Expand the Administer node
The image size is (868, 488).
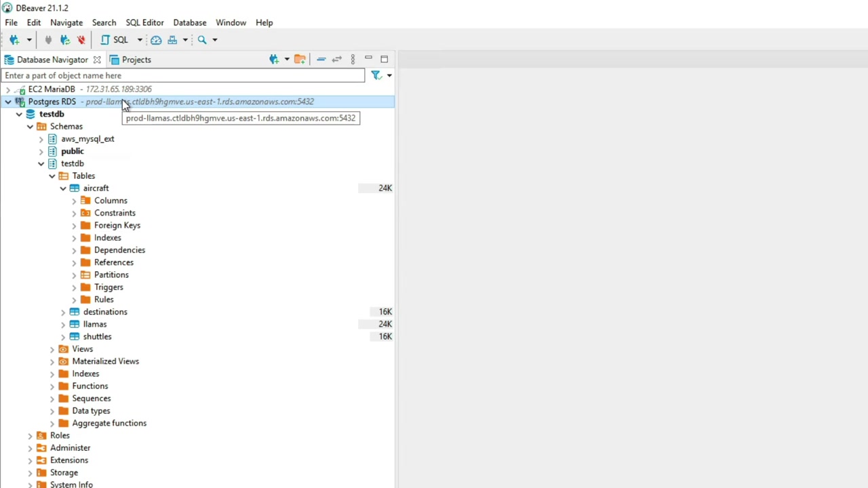click(x=30, y=448)
